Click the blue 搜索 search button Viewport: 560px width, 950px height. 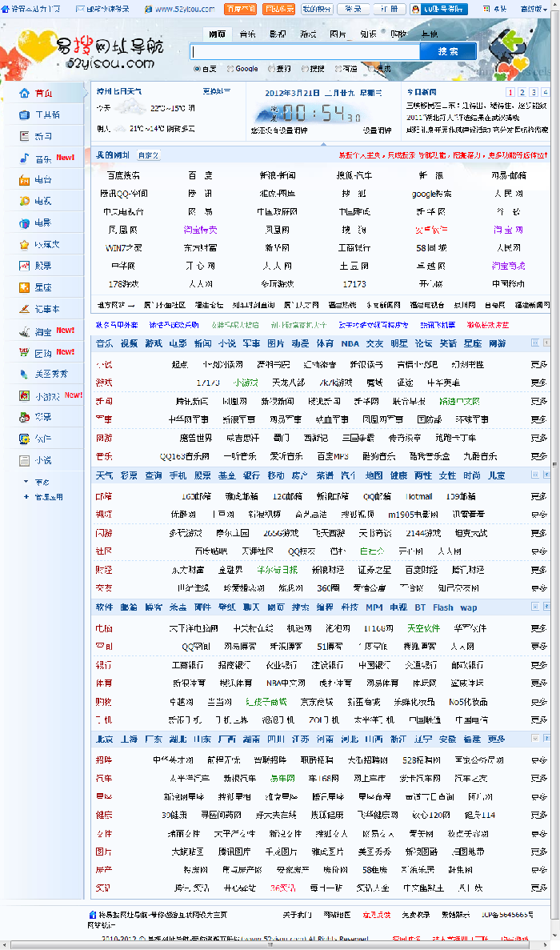[x=448, y=51]
